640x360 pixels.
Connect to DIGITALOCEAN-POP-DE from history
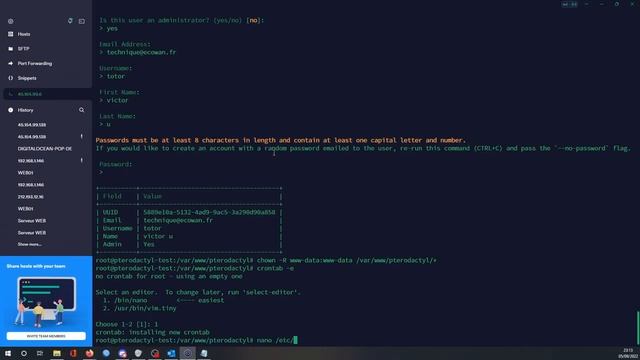coord(44,149)
